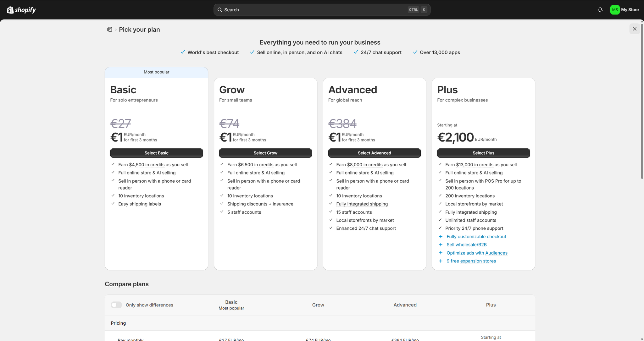Click the Shopify logo
Viewport: 644px width, 341px height.
21,10
